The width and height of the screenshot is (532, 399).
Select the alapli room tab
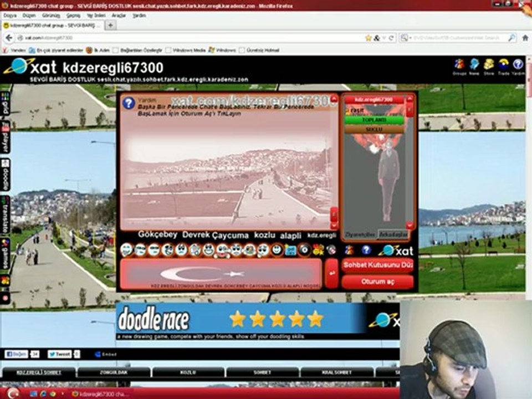(x=290, y=236)
